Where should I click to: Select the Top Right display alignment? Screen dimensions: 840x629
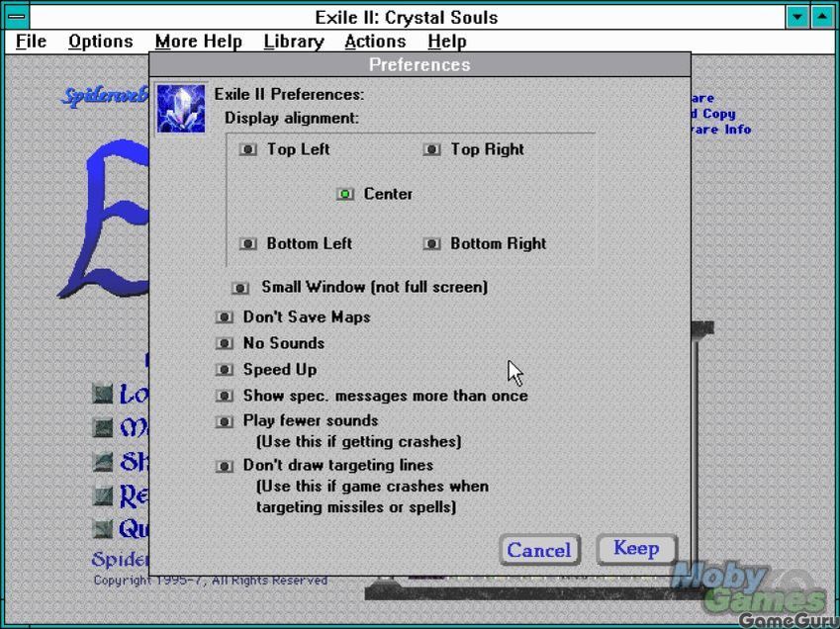tap(431, 149)
